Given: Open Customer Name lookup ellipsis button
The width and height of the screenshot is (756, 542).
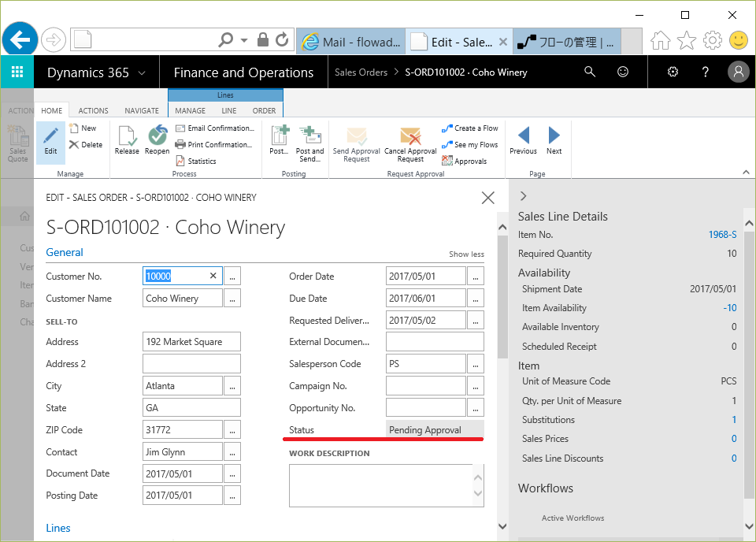Looking at the screenshot, I should pos(232,299).
